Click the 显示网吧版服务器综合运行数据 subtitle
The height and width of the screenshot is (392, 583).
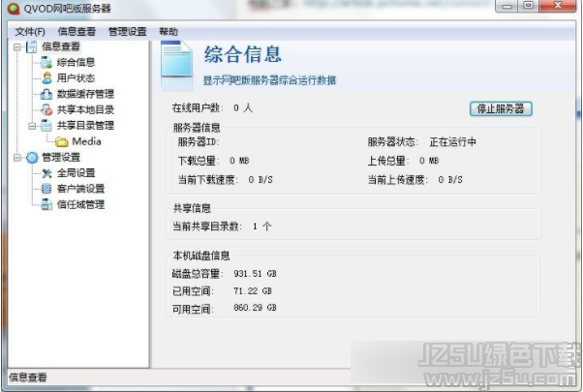269,80
